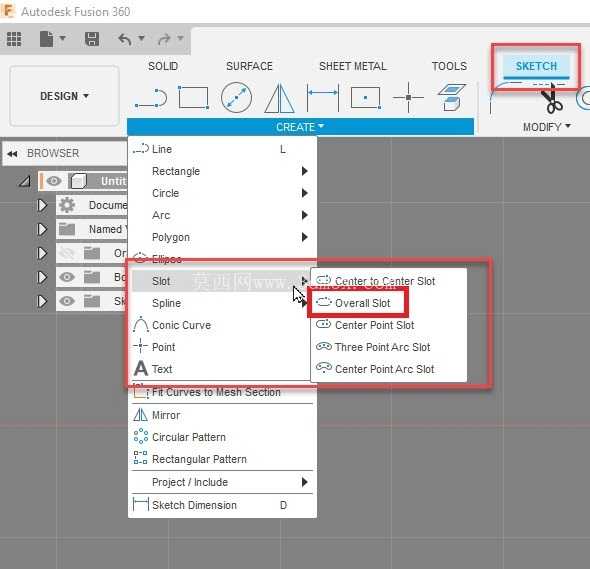The width and height of the screenshot is (590, 569).
Task: Select the Fillet arc icon in Modify
Action: tap(504, 98)
